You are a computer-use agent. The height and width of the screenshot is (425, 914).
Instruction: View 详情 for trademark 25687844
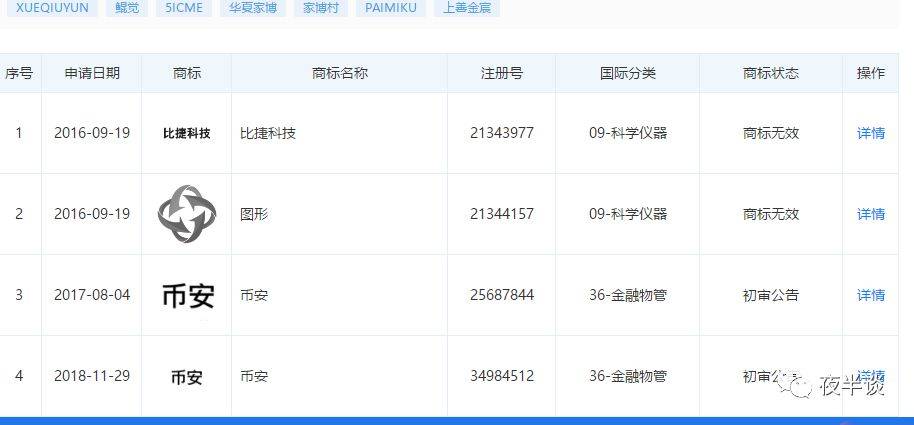coord(870,295)
